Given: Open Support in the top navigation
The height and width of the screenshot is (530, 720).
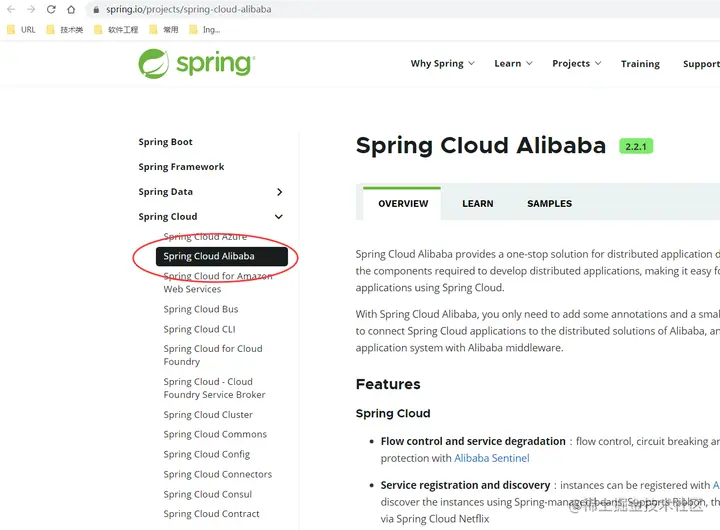Looking at the screenshot, I should tap(701, 64).
